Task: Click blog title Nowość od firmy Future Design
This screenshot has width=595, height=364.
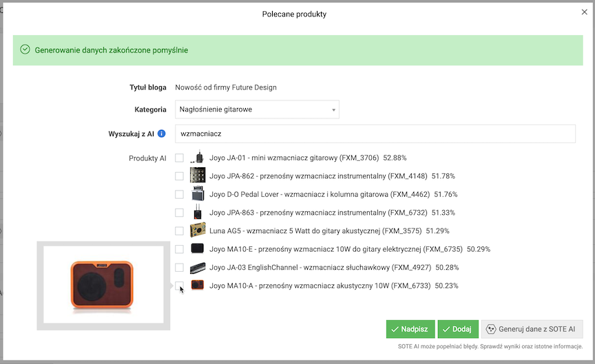Action: coord(226,87)
